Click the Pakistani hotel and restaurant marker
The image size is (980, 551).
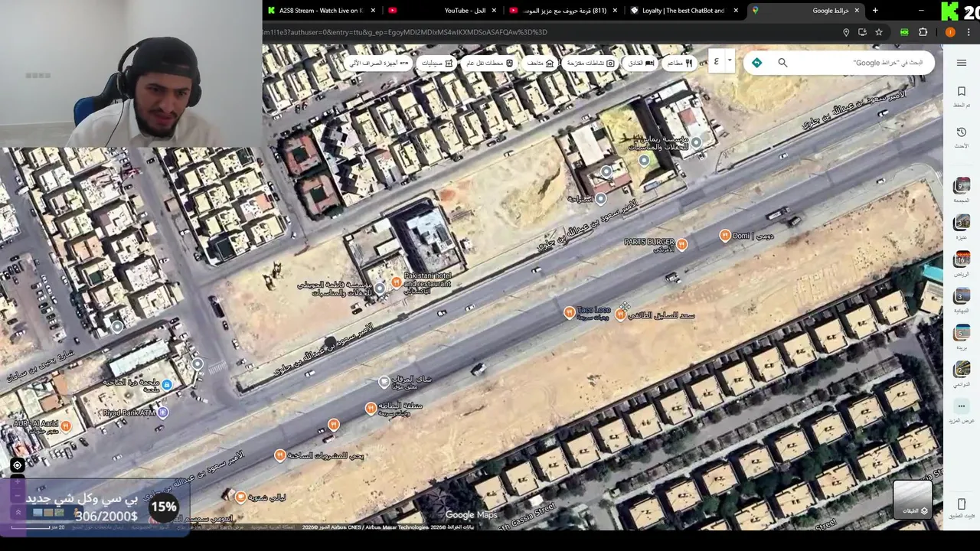click(x=397, y=282)
